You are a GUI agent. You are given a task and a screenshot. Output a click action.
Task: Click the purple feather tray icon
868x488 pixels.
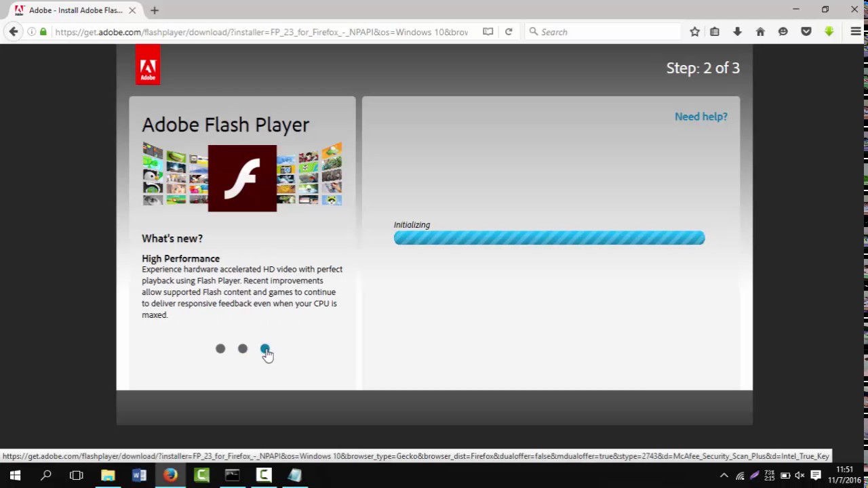[754, 475]
